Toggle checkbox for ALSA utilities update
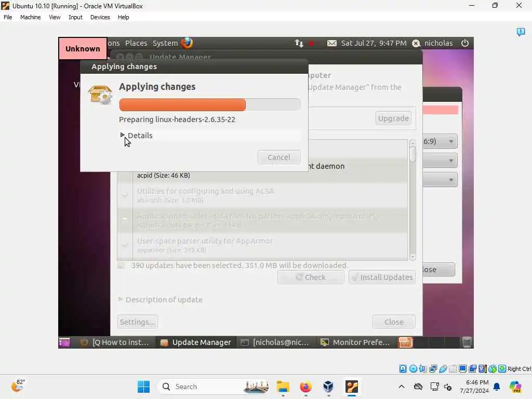 [x=125, y=195]
